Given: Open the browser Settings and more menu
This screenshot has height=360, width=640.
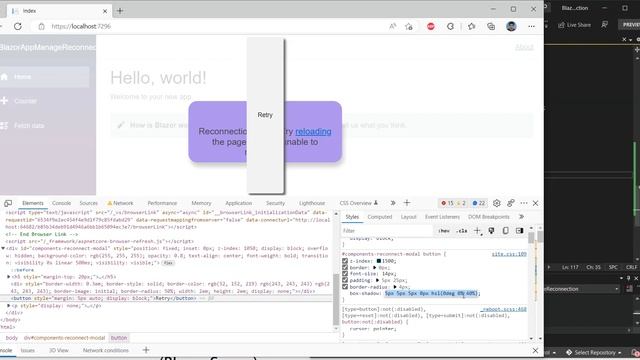Looking at the screenshot, I should tap(531, 27).
